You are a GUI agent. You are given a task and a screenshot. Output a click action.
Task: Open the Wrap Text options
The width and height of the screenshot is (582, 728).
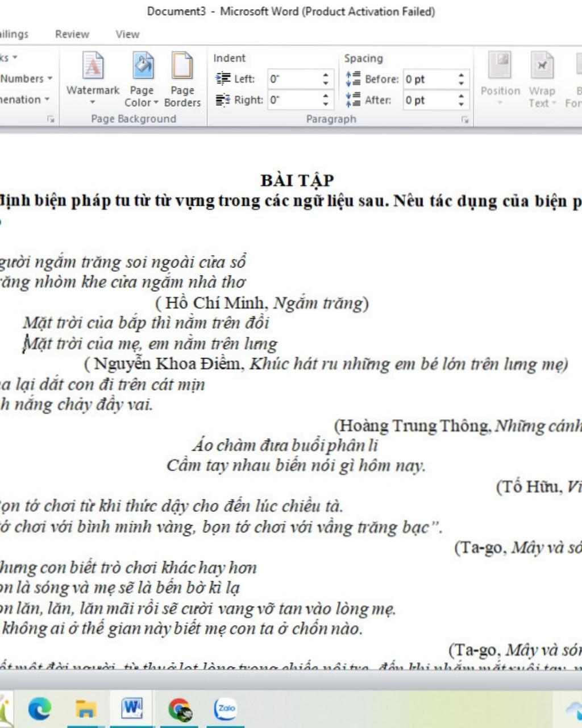tap(542, 78)
